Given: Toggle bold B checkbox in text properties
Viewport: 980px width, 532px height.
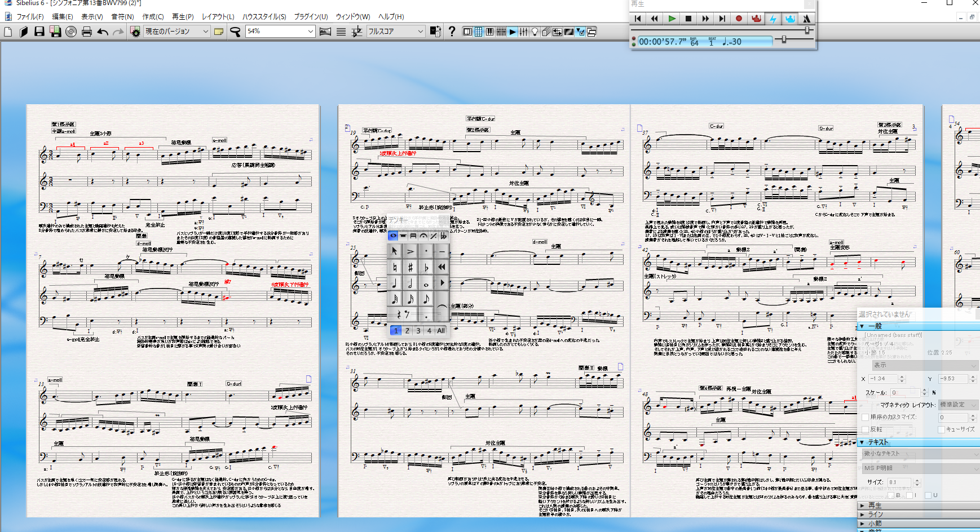Looking at the screenshot, I should pyautogui.click(x=892, y=495).
